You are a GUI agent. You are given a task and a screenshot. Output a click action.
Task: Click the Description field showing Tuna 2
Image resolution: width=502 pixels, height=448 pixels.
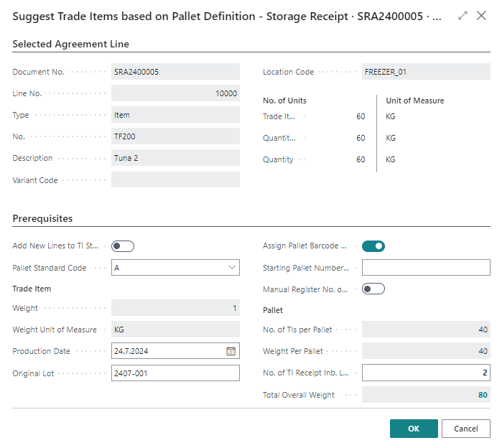(x=175, y=158)
